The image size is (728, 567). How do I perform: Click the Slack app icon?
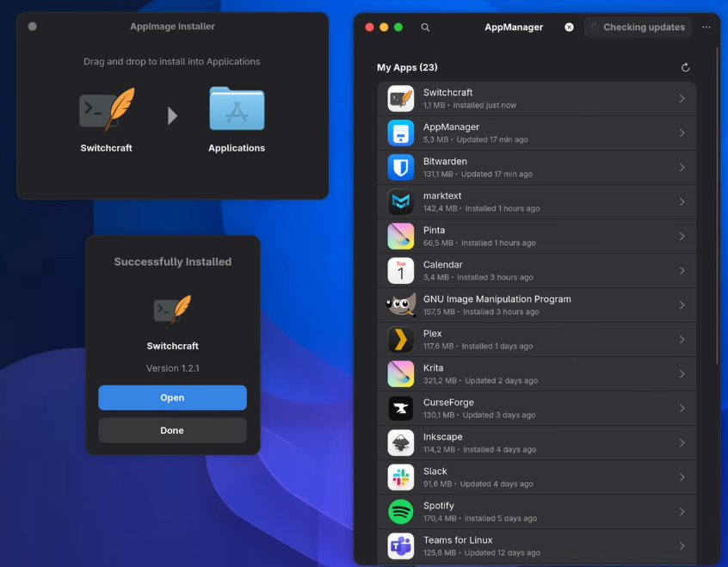[401, 478]
